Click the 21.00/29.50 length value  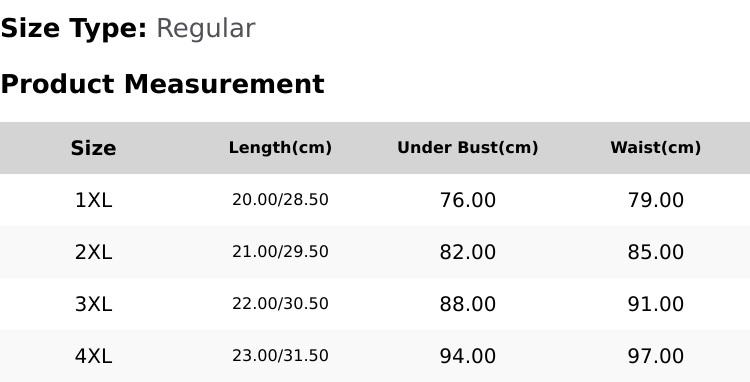click(x=280, y=252)
